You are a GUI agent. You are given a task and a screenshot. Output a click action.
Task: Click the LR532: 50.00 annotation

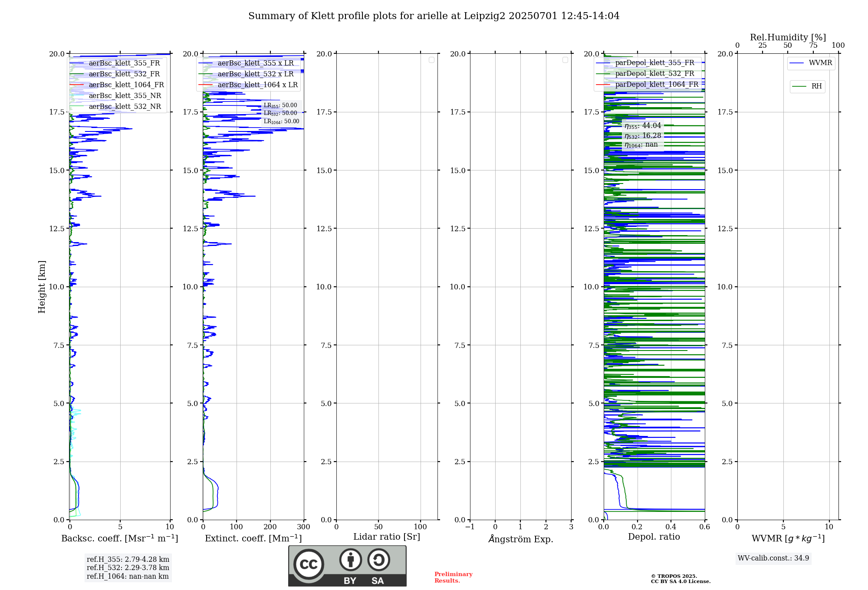[280, 113]
